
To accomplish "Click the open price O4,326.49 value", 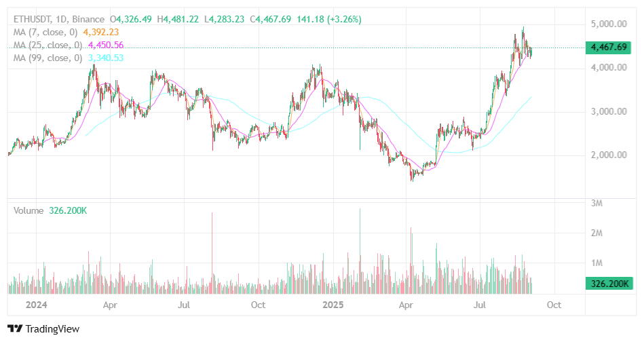I will click(130, 19).
